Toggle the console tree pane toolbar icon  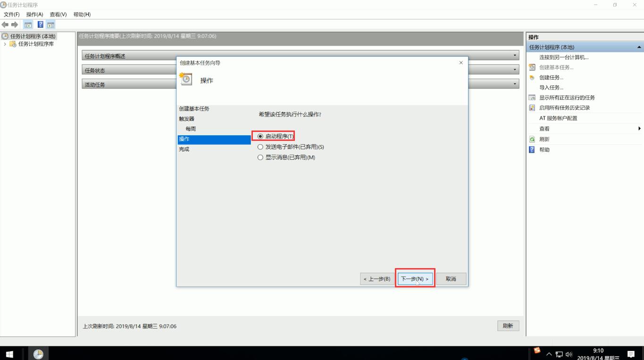28,25
